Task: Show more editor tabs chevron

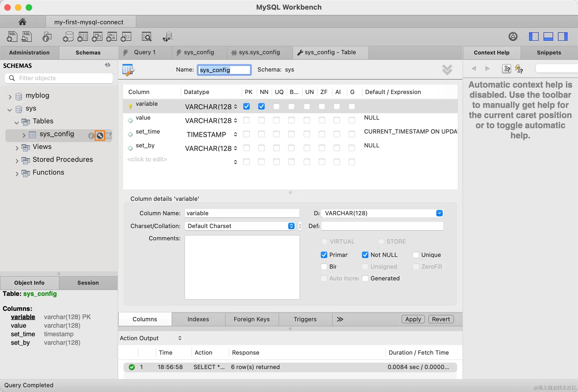Action: coord(340,319)
